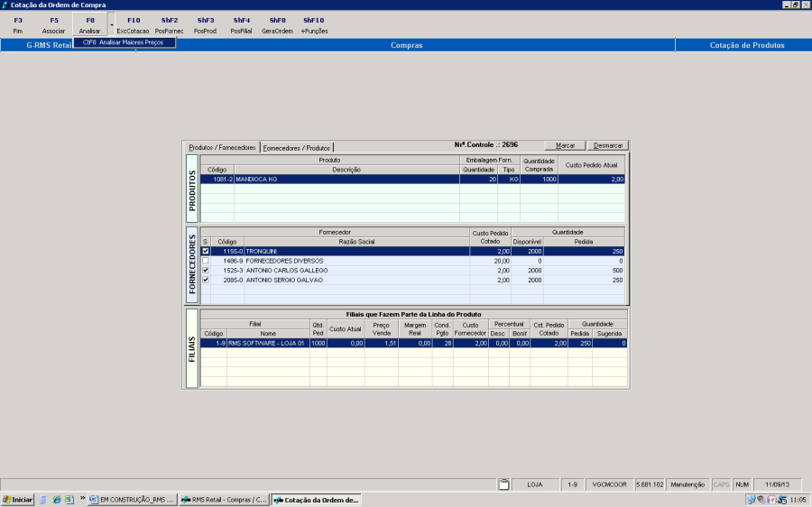Screen dimensions: 812x507
Task: Select the Produtos / Fornecedores tab
Action: click(x=222, y=148)
